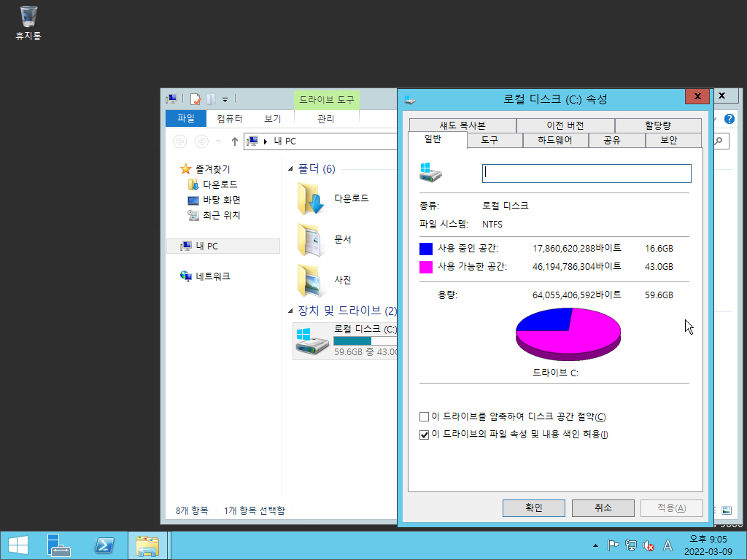The image size is (747, 560).
Task: Open the Action Center flag icon
Action: point(613,545)
